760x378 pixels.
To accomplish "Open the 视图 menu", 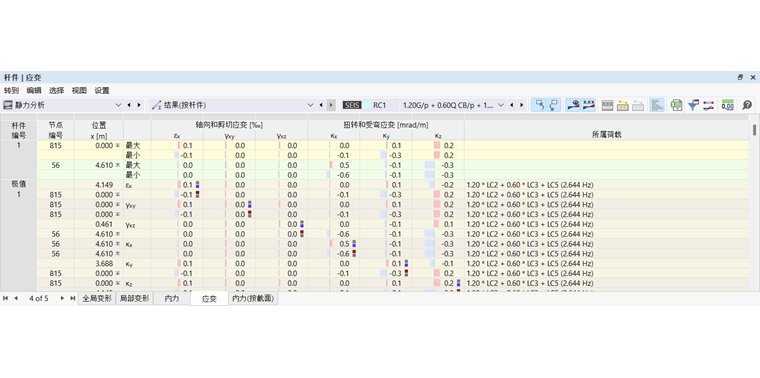I will pyautogui.click(x=79, y=90).
